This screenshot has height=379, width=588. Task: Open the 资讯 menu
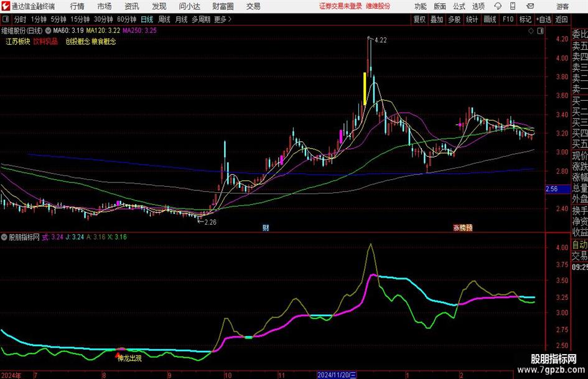[x=132, y=6]
